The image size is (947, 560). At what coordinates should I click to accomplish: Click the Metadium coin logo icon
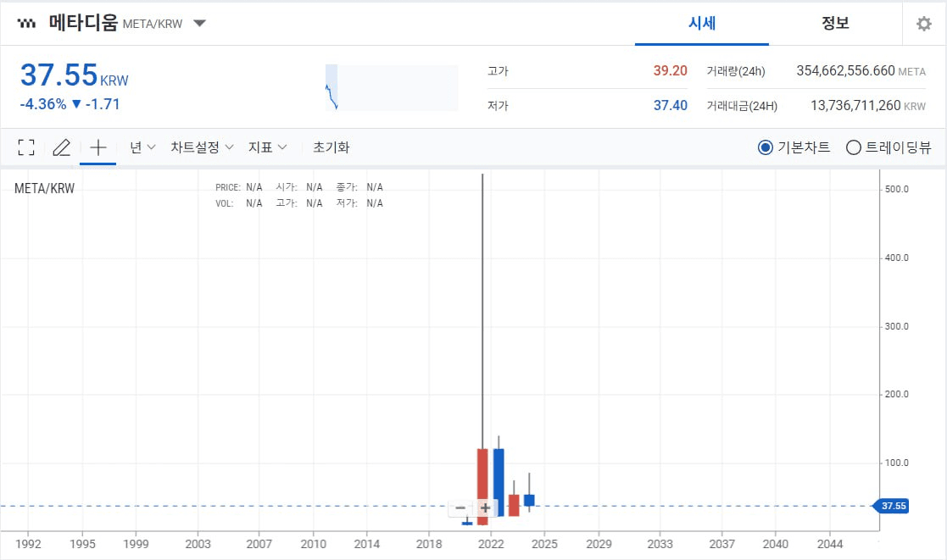[x=26, y=24]
